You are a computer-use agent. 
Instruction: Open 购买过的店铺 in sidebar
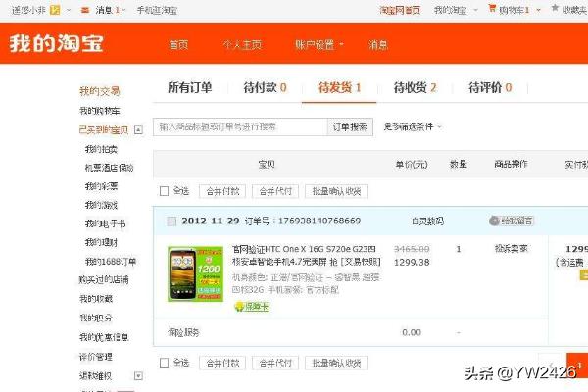(x=104, y=279)
